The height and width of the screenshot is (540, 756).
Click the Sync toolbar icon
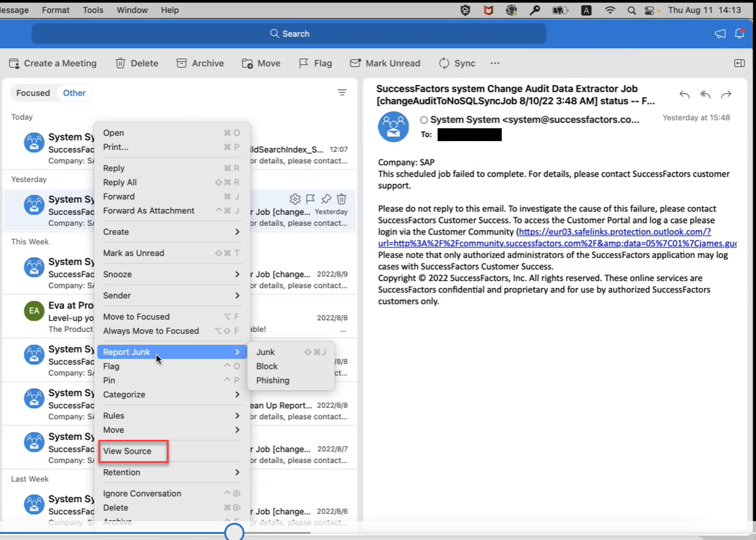pos(444,64)
